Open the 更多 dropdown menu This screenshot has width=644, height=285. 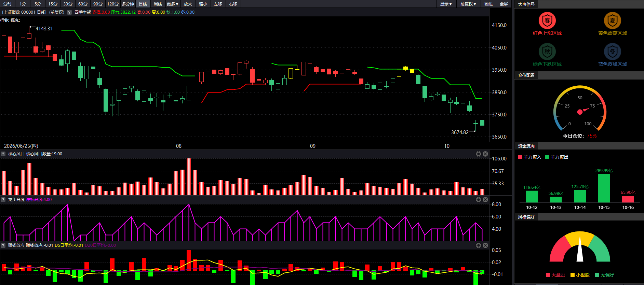173,4
